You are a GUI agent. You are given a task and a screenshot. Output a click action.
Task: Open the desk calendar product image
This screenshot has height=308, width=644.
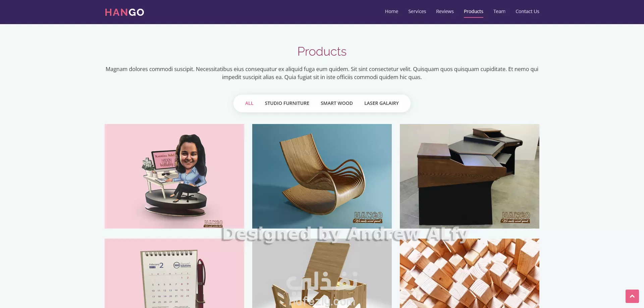coord(174,273)
